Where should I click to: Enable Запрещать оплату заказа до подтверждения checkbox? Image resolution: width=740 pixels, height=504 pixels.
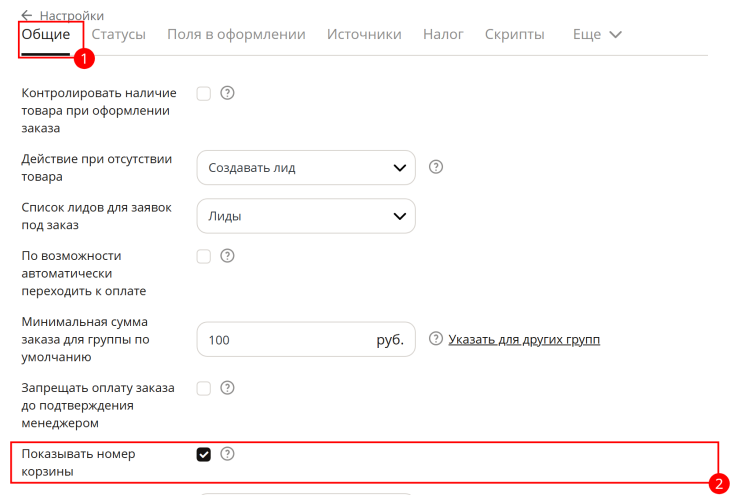tap(204, 388)
